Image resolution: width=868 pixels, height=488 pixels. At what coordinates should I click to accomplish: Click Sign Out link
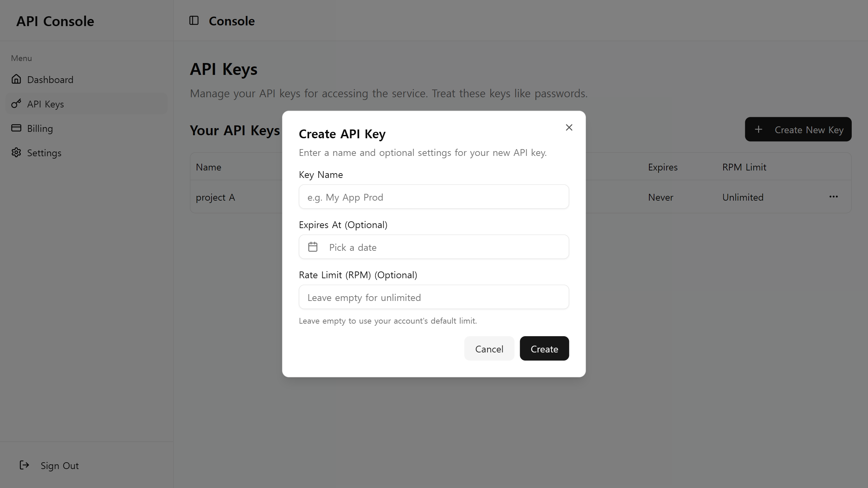(60, 466)
